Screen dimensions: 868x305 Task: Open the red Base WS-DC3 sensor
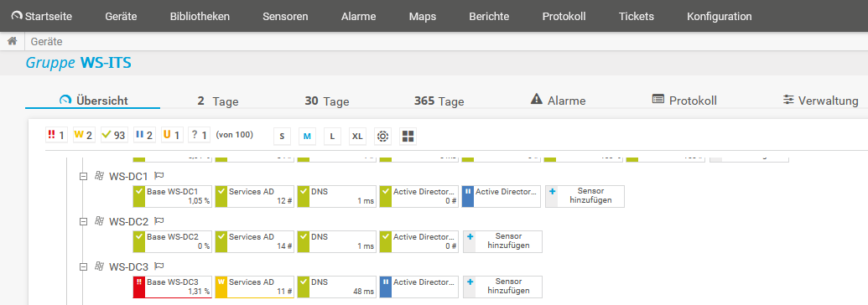[172, 287]
